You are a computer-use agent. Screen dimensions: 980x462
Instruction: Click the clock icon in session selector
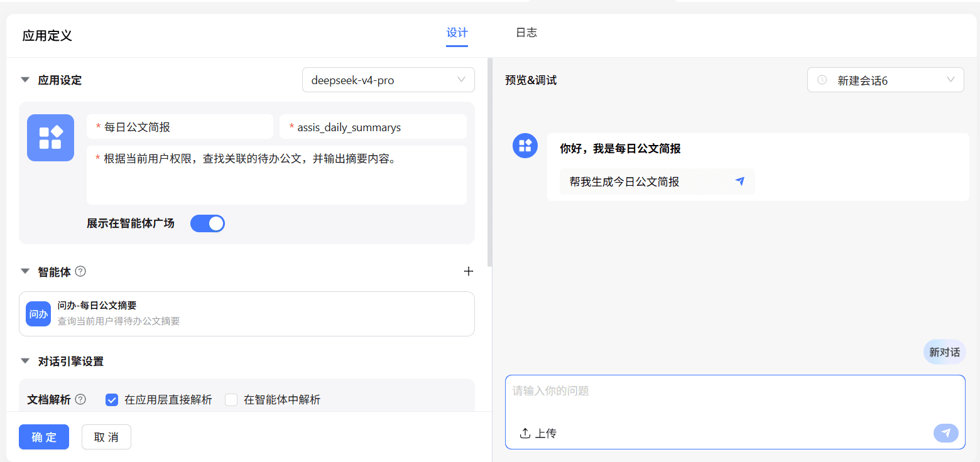pyautogui.click(x=822, y=80)
